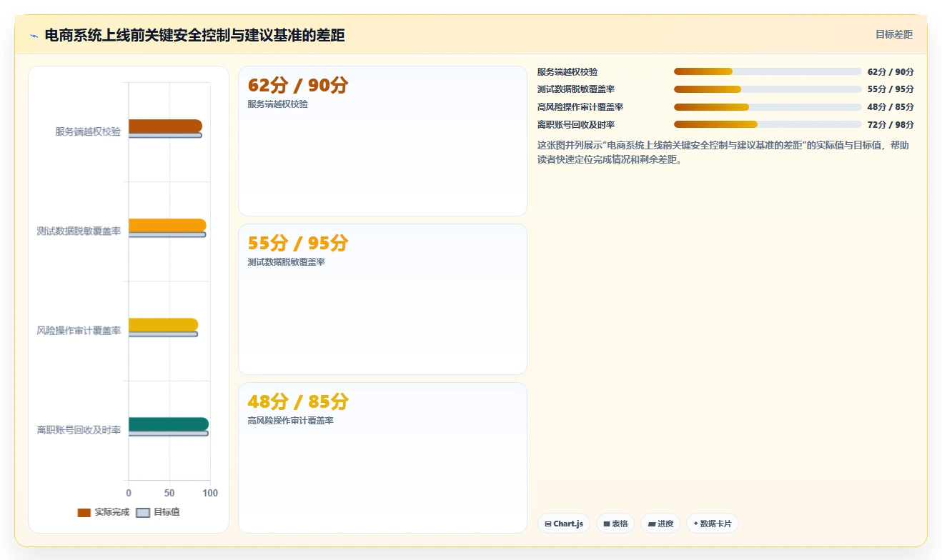
Task: Click the orange 测试数据脱敏覆盖率 actual bar
Action: pyautogui.click(x=167, y=225)
